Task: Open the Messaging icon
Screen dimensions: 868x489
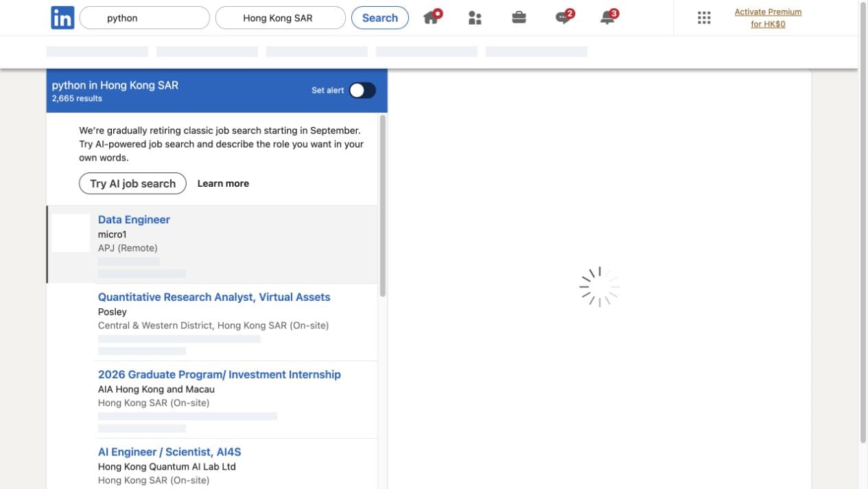Action: click(x=564, y=17)
